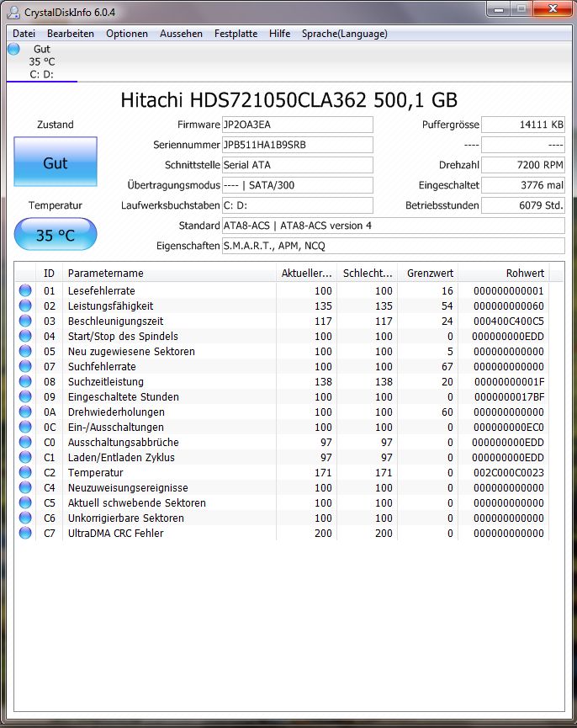Viewport: 577px width, 728px height.
Task: Click the Betriebsstunden value 6079 Std.
Action: coord(523,205)
